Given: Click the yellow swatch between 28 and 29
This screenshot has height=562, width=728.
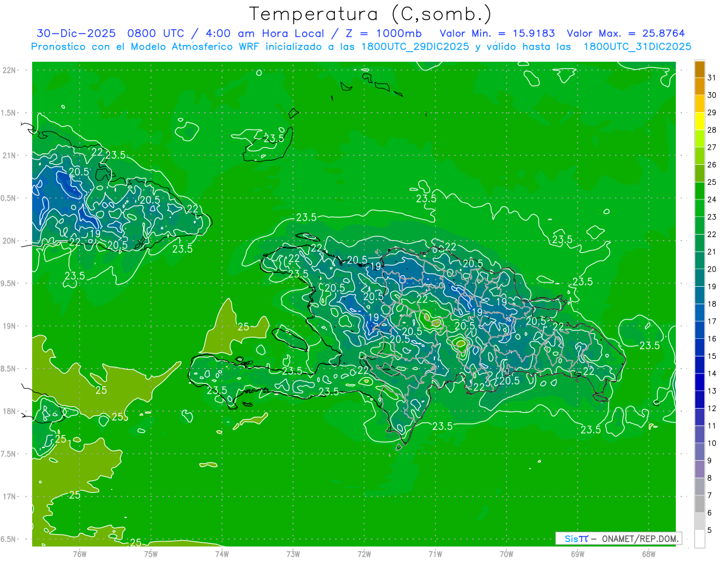Looking at the screenshot, I should [x=699, y=121].
